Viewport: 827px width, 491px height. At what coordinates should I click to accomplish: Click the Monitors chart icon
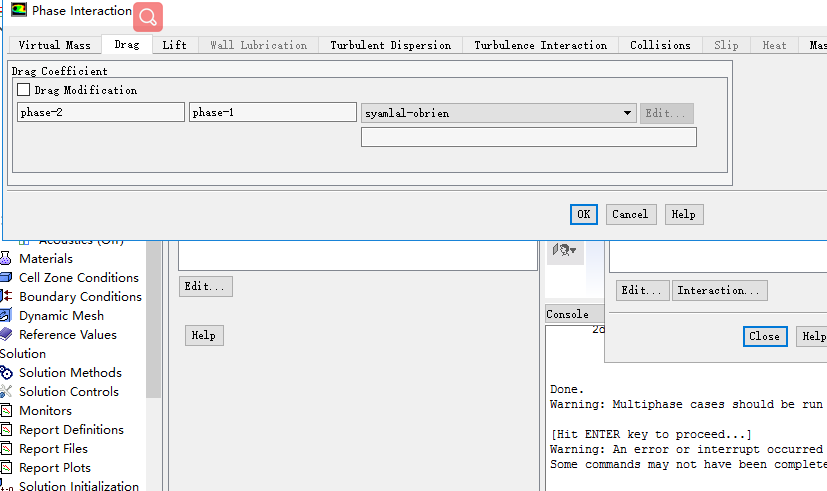[x=7, y=411]
